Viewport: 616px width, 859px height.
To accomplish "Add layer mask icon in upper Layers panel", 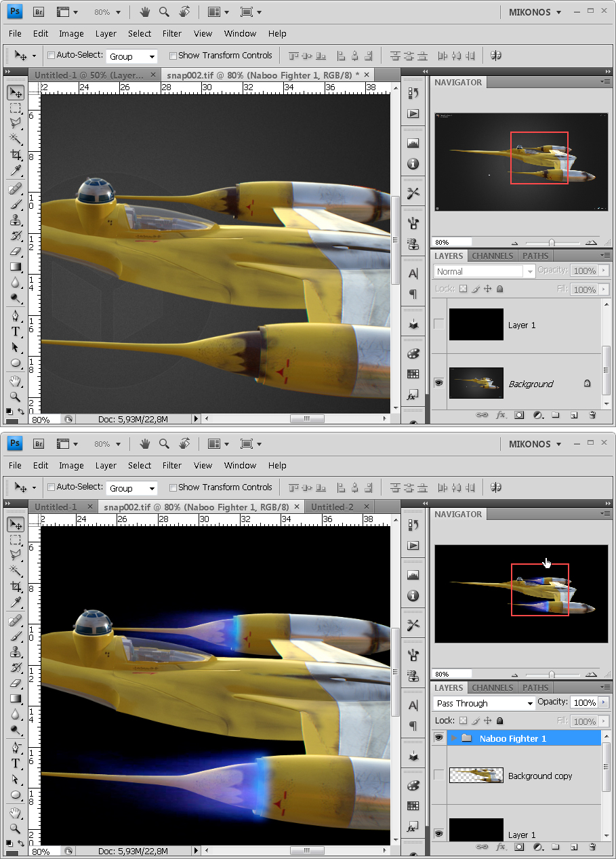I will 519,414.
